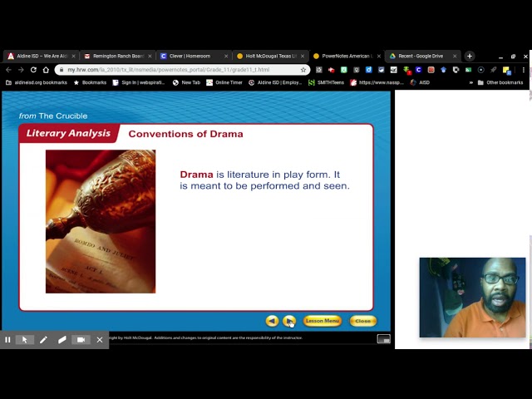Switch to the Clever Homeroom tab
Screen dimensions: 532x399
click(194, 56)
